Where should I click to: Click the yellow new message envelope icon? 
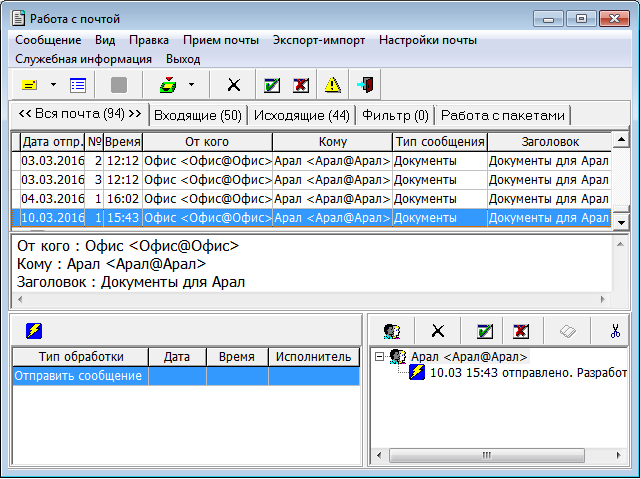pos(29,85)
